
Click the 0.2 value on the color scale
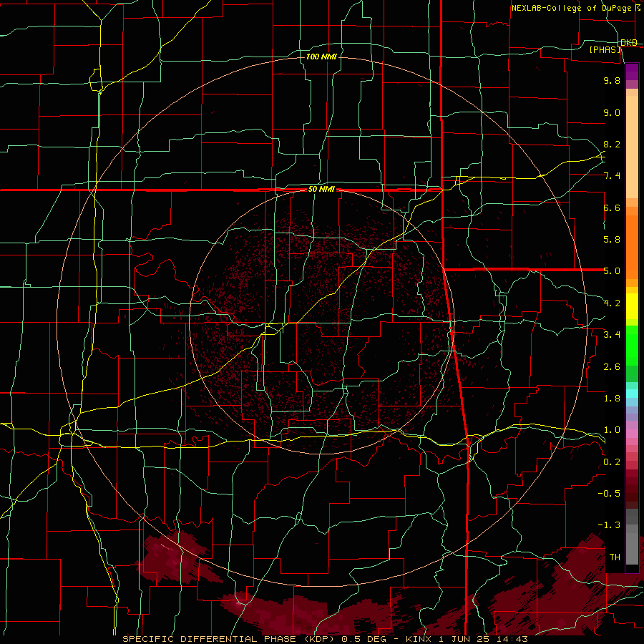(x=612, y=462)
